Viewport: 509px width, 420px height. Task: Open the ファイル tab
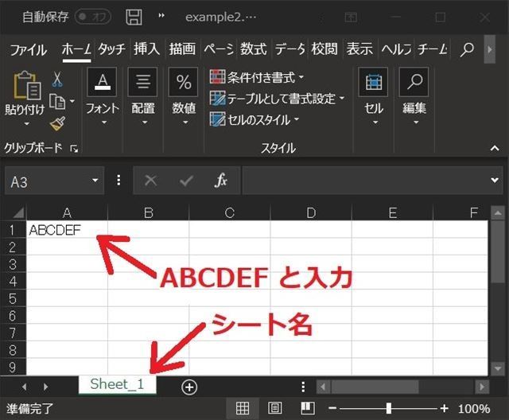point(29,49)
